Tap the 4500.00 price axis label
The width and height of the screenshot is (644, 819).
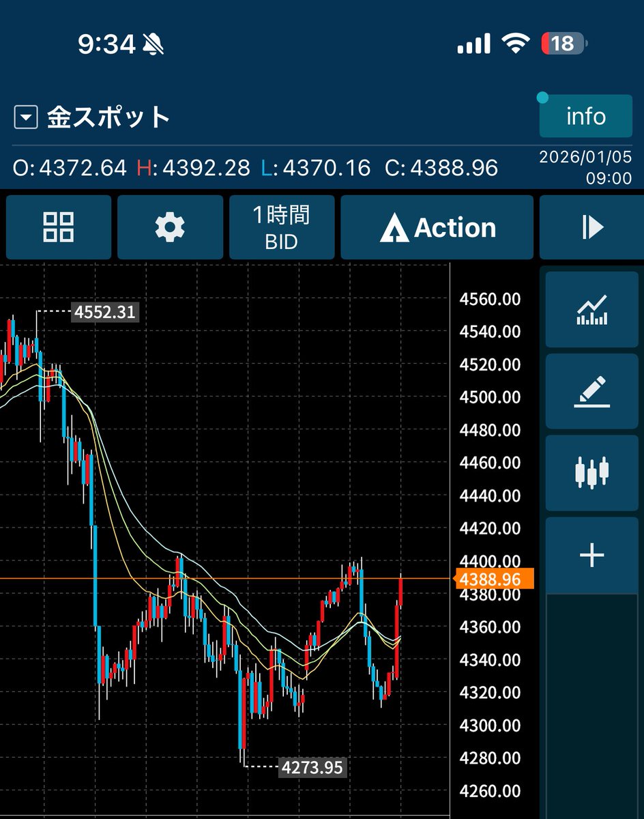pos(490,397)
